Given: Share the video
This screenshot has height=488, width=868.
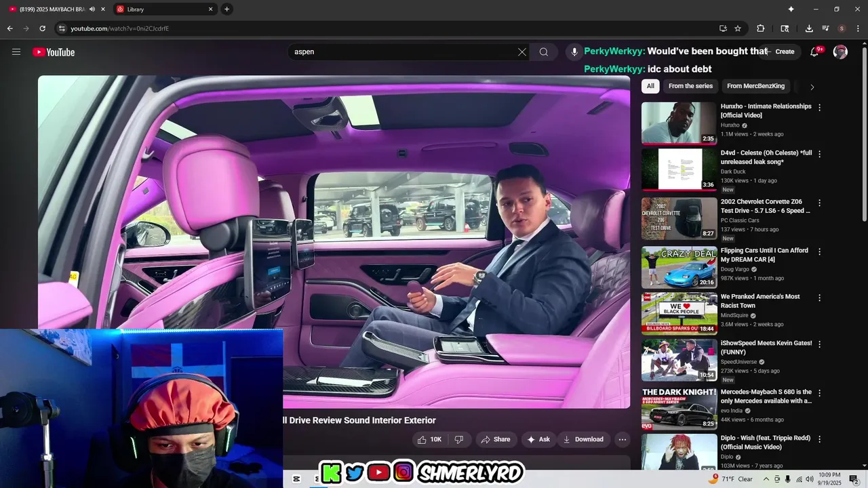Looking at the screenshot, I should click(x=496, y=439).
